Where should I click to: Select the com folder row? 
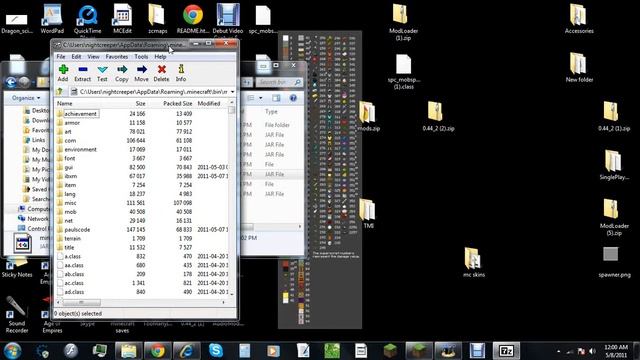point(142,140)
